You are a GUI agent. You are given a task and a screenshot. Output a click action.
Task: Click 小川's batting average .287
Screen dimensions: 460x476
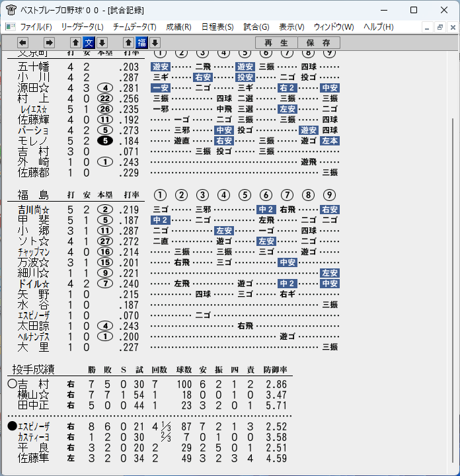pos(130,77)
